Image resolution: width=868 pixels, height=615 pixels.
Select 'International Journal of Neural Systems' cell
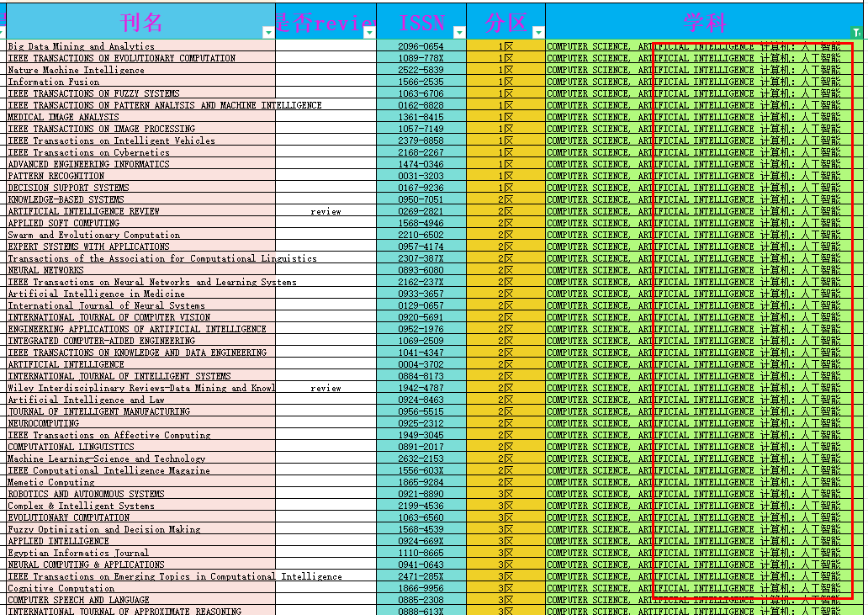(140, 305)
